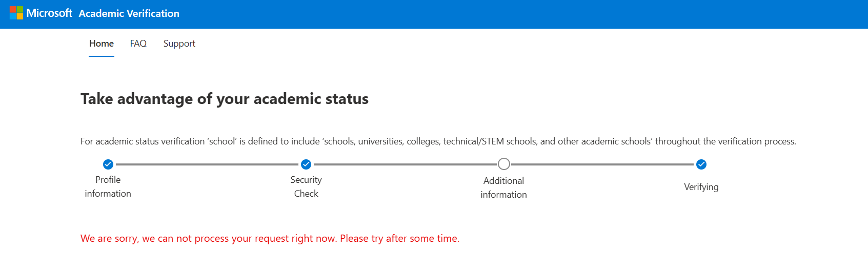Click progress line between Security Check and Additional information
The height and width of the screenshot is (273, 868).
(405, 164)
